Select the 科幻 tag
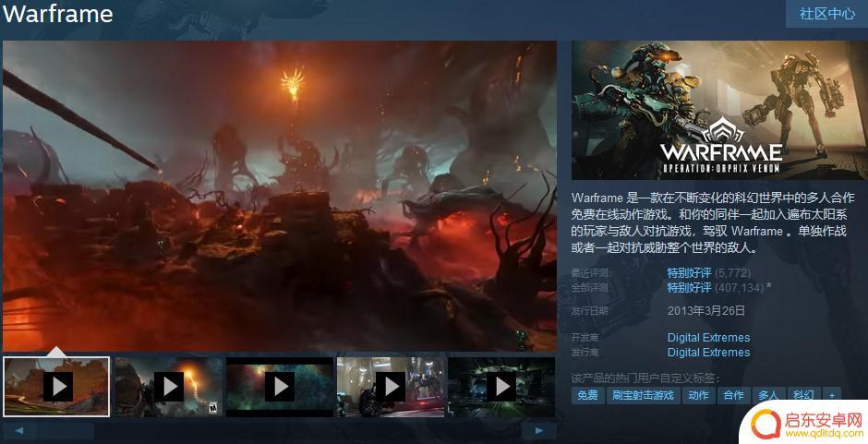The height and width of the screenshot is (444, 868). point(803,395)
